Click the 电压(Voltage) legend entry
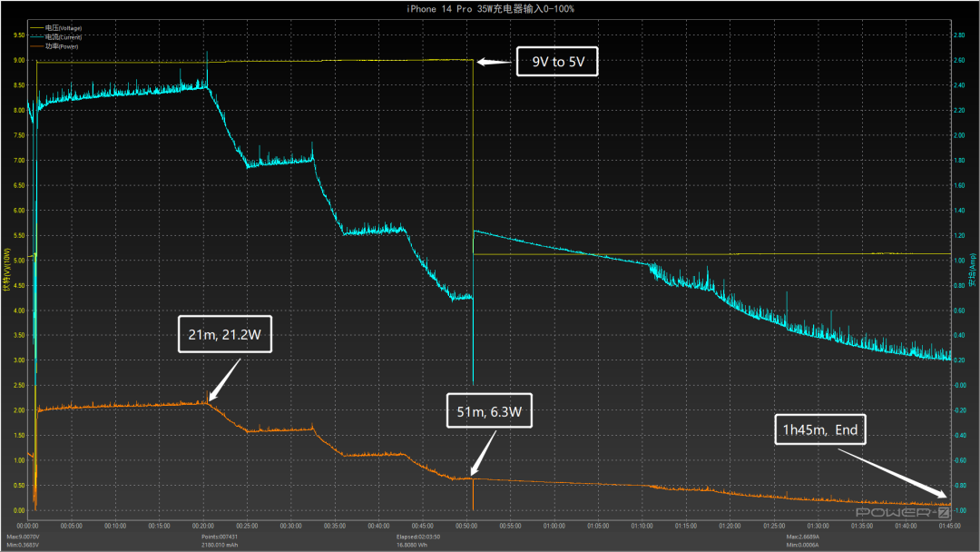This screenshot has width=980, height=552. pos(56,28)
